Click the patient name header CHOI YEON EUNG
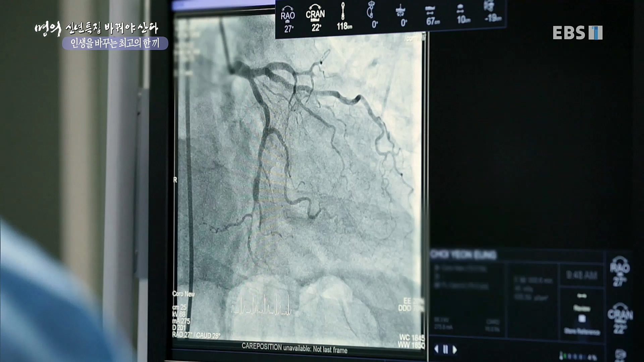This screenshot has width=644, height=362. pos(463,255)
